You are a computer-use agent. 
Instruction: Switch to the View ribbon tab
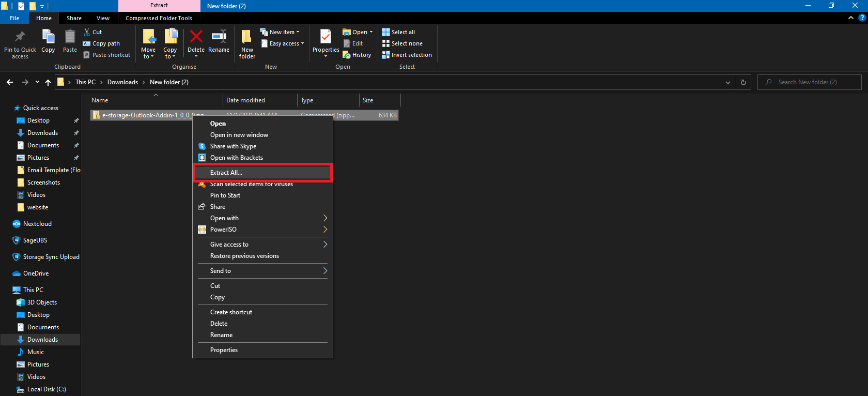click(x=103, y=18)
